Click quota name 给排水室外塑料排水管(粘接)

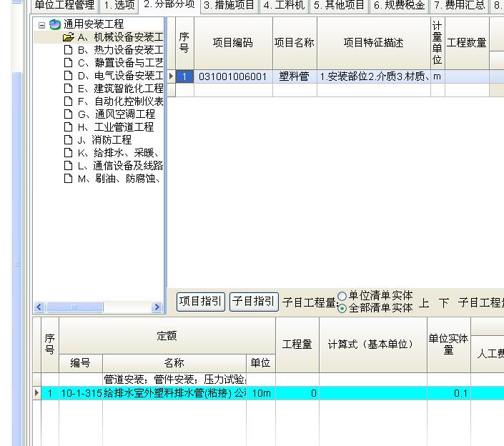coord(174,393)
